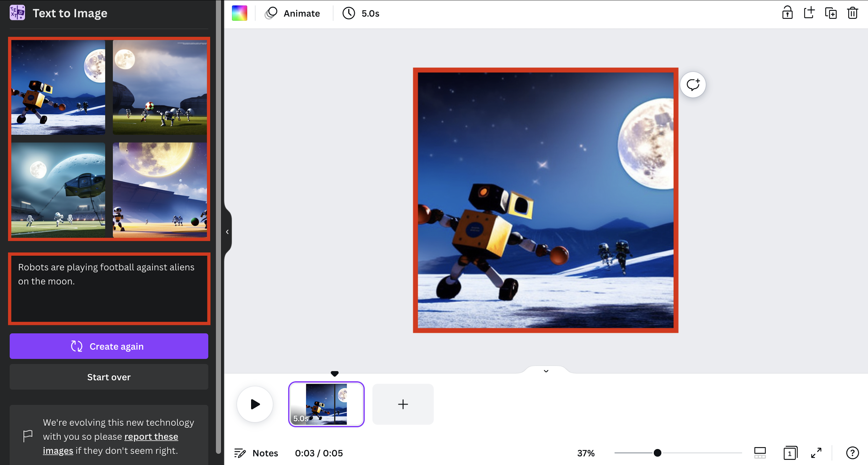The image size is (868, 465).
Task: Open the Animate options
Action: [x=292, y=13]
